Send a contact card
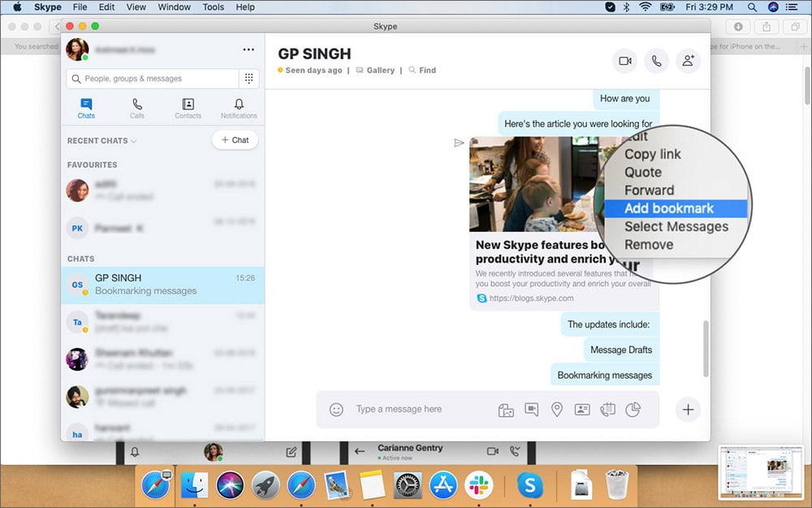812x508 pixels. pyautogui.click(x=582, y=410)
